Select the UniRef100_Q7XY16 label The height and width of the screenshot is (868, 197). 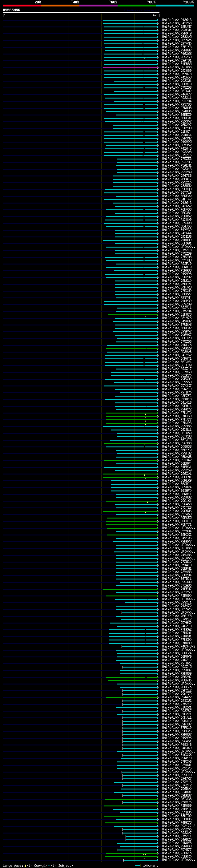[x=177, y=782]
